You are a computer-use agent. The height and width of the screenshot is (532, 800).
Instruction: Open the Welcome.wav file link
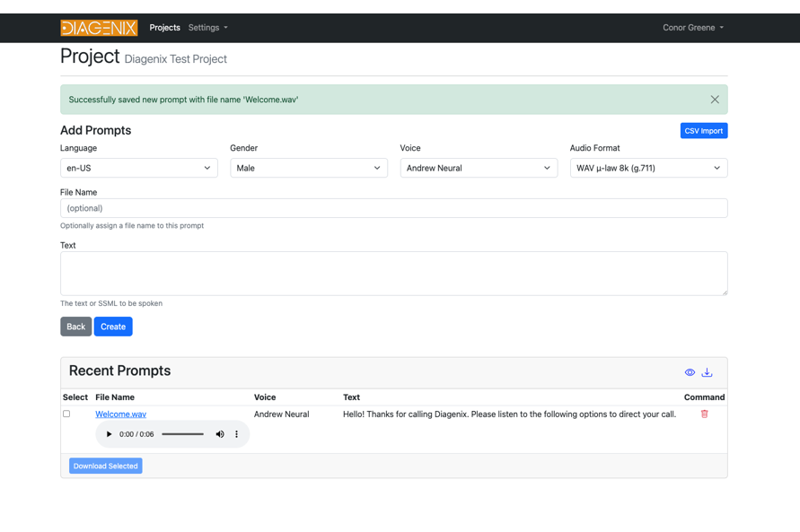(x=121, y=414)
